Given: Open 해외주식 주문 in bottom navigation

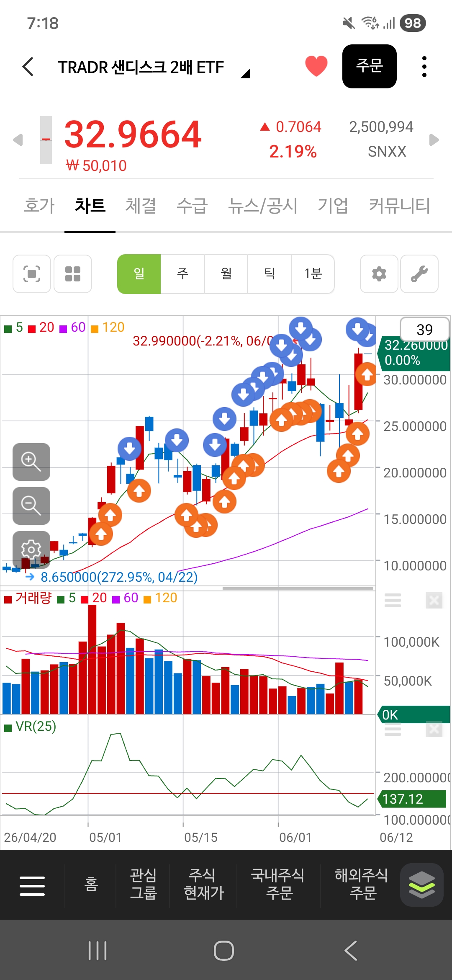Looking at the screenshot, I should [362, 884].
